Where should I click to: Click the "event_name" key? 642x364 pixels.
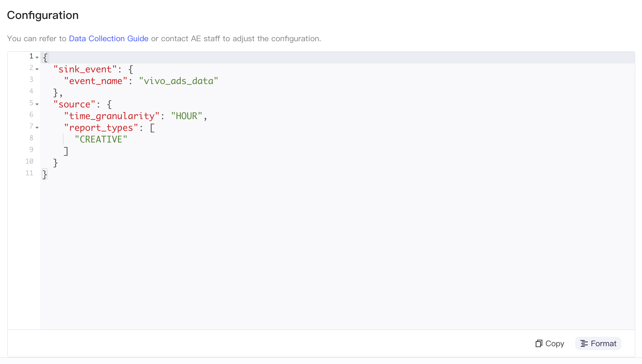pos(95,81)
